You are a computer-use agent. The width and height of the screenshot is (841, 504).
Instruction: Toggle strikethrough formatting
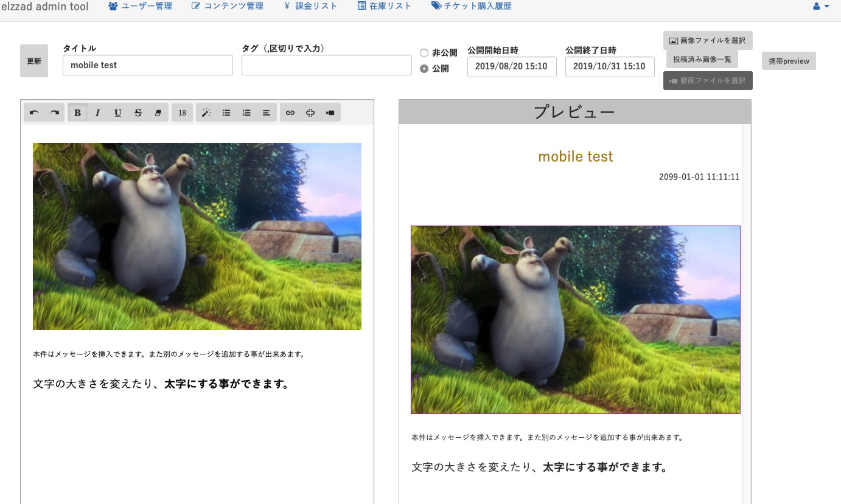pos(138,112)
